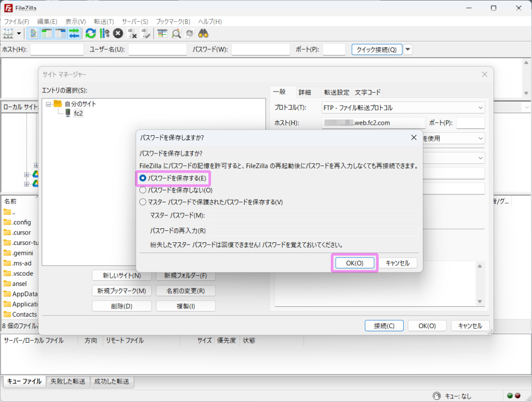Select パスワードを保存しない(O) radio button
The image size is (532, 402).
pos(143,190)
